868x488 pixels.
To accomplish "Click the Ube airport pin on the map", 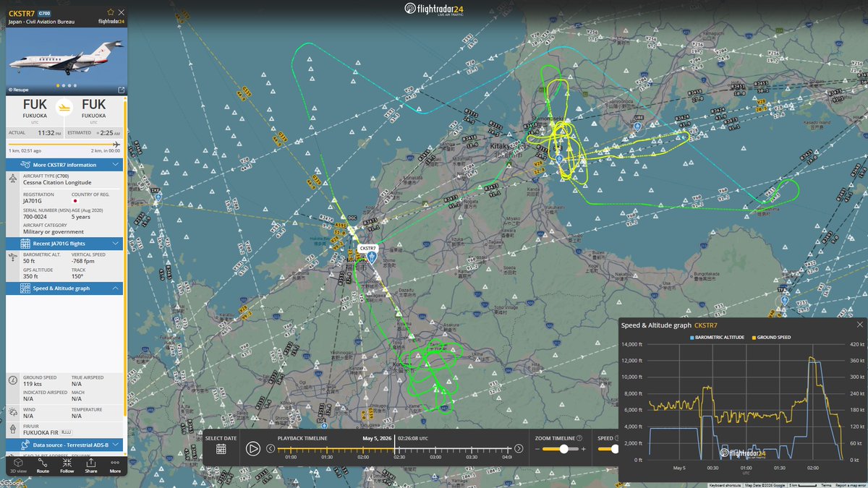I will [637, 126].
